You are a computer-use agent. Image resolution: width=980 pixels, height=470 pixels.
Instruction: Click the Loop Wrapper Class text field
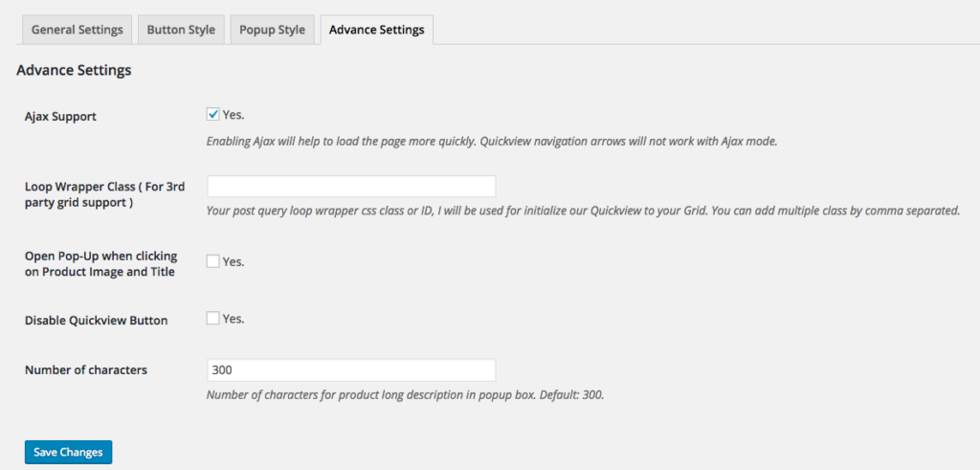[x=351, y=187]
